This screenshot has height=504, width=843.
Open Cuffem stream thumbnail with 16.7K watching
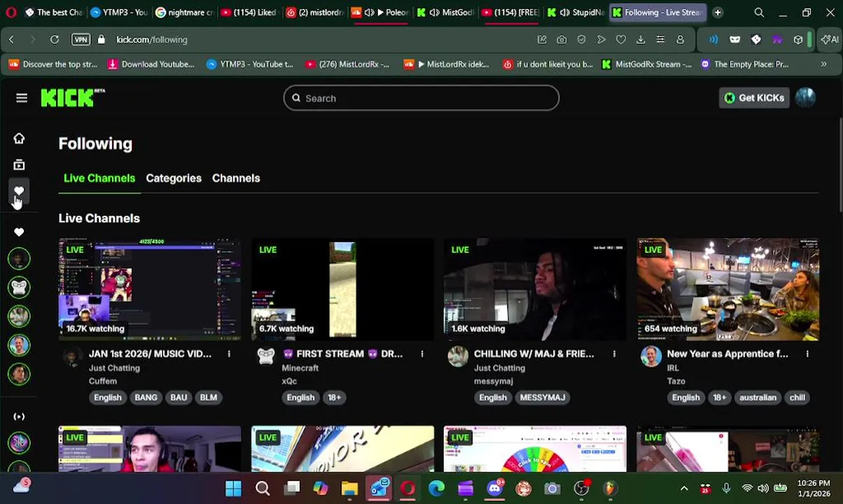pyautogui.click(x=150, y=289)
